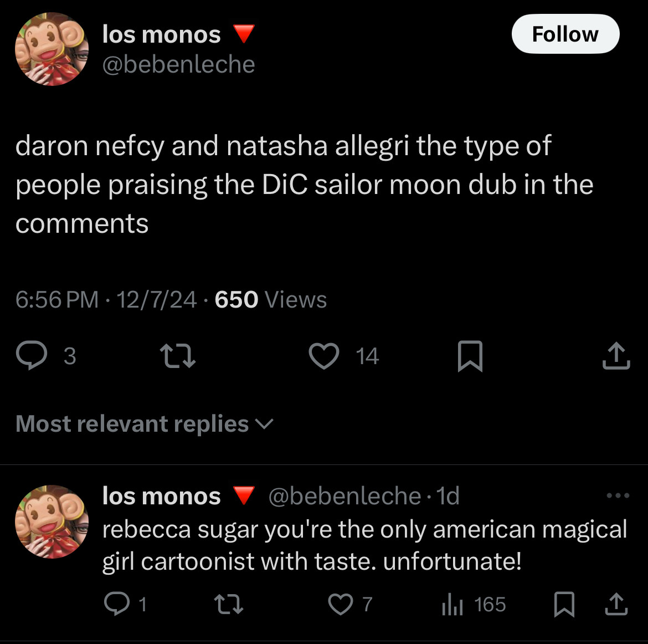The image size is (648, 644).
Task: Click the Follow button
Action: 565,34
